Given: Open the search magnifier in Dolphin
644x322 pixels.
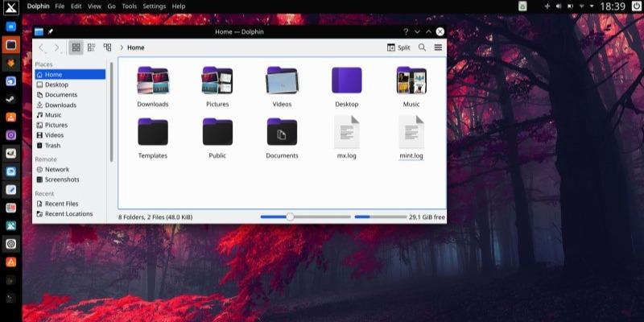Looking at the screenshot, I should tap(422, 47).
